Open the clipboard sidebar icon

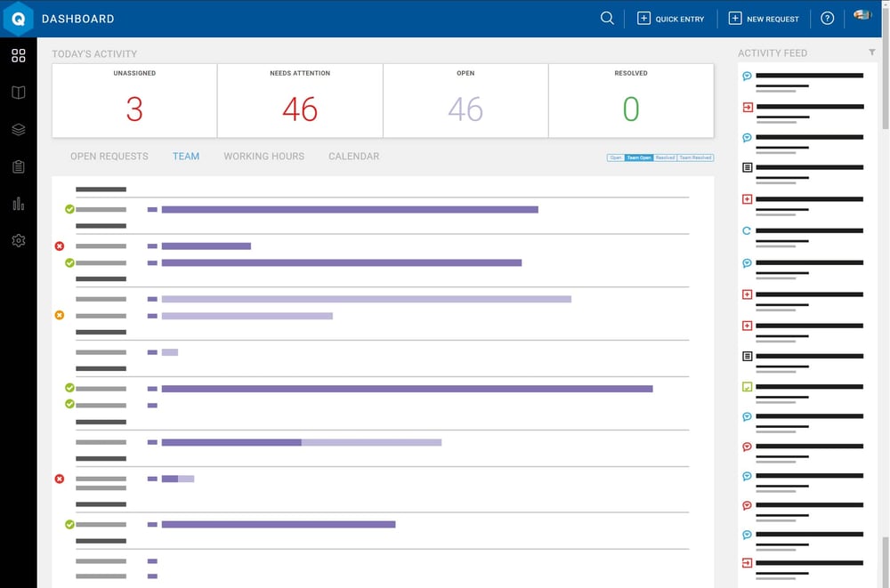point(18,166)
